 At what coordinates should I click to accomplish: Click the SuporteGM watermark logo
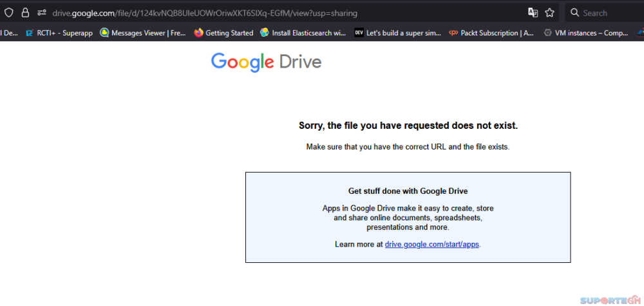[610, 300]
